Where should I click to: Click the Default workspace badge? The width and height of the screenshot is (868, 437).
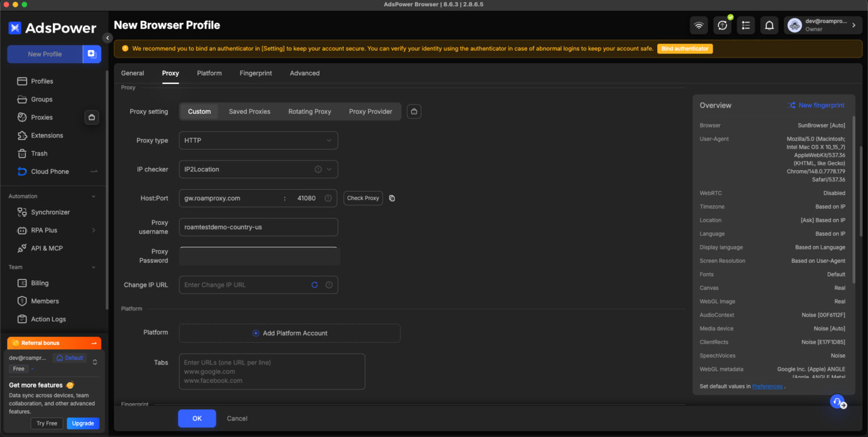point(70,358)
